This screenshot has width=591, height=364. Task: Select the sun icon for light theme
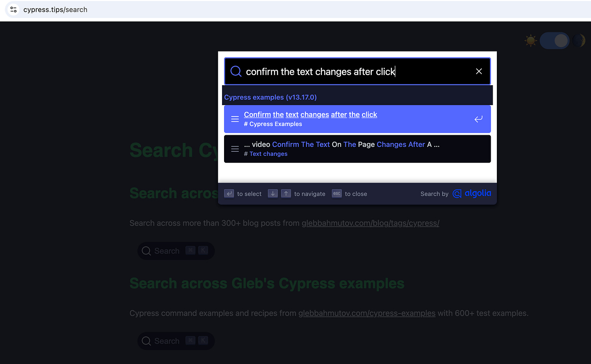click(x=530, y=40)
